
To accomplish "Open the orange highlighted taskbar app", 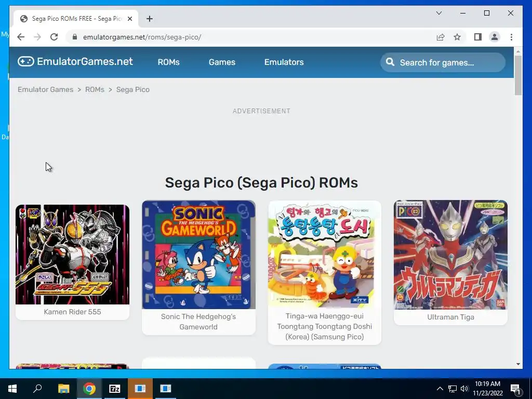I will tap(140, 389).
